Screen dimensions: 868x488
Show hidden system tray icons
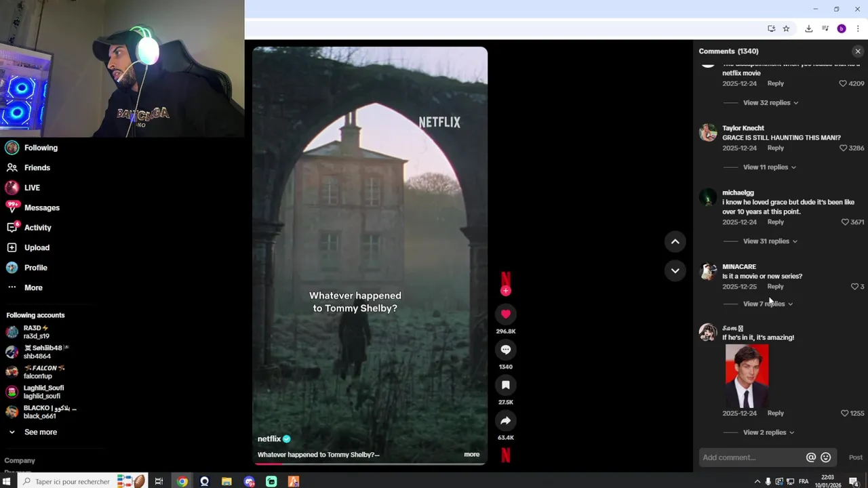tap(757, 482)
